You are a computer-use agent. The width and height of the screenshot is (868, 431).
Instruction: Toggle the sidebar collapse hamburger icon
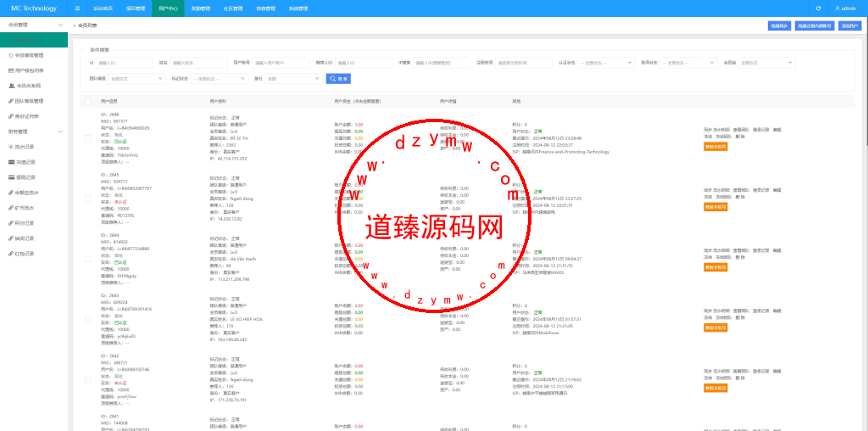77,8
